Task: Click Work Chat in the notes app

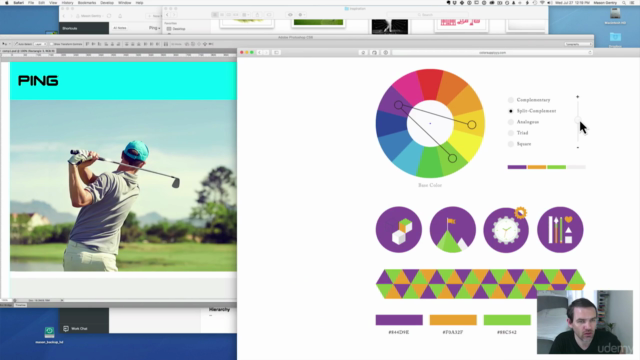Action: (x=76, y=329)
